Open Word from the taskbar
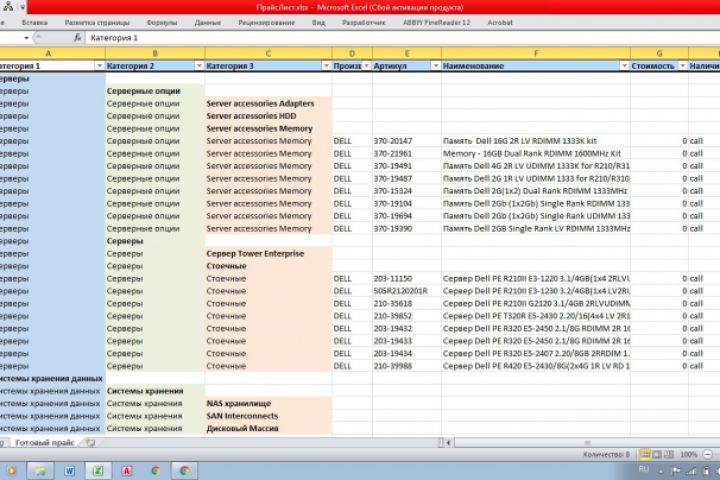This screenshot has height=480, width=720. 69,471
